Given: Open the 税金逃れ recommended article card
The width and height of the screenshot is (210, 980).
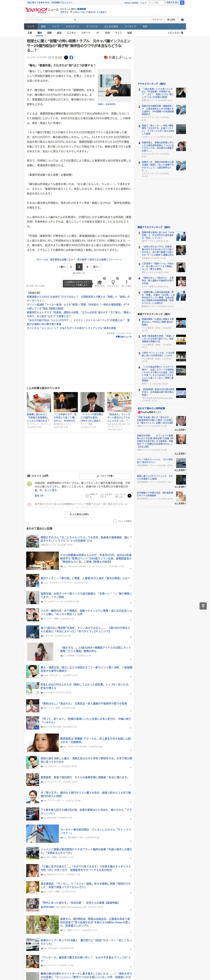Looking at the screenshot, I should tap(119, 411).
